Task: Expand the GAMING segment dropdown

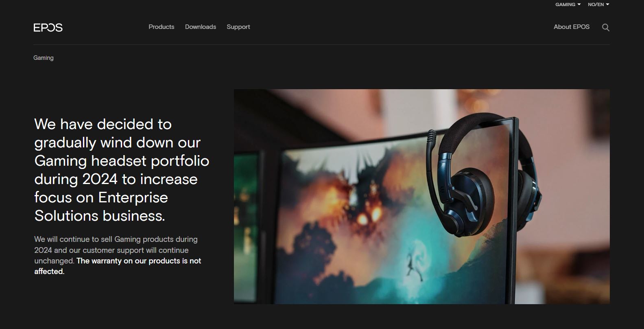Action: click(x=568, y=4)
